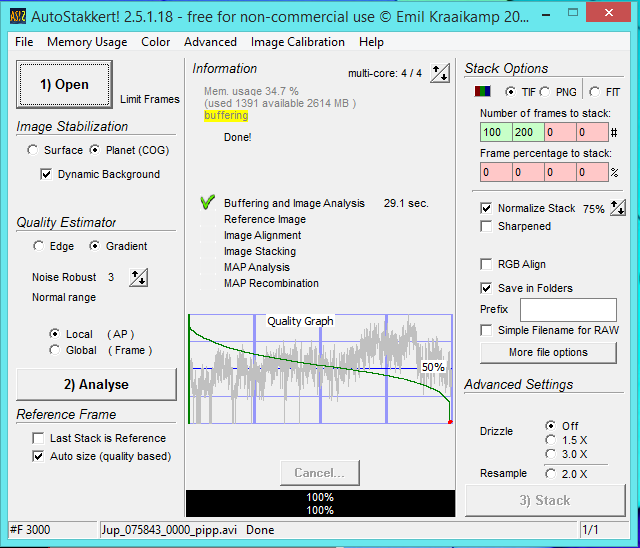
Task: Click the 3) Stack button
Action: [545, 500]
